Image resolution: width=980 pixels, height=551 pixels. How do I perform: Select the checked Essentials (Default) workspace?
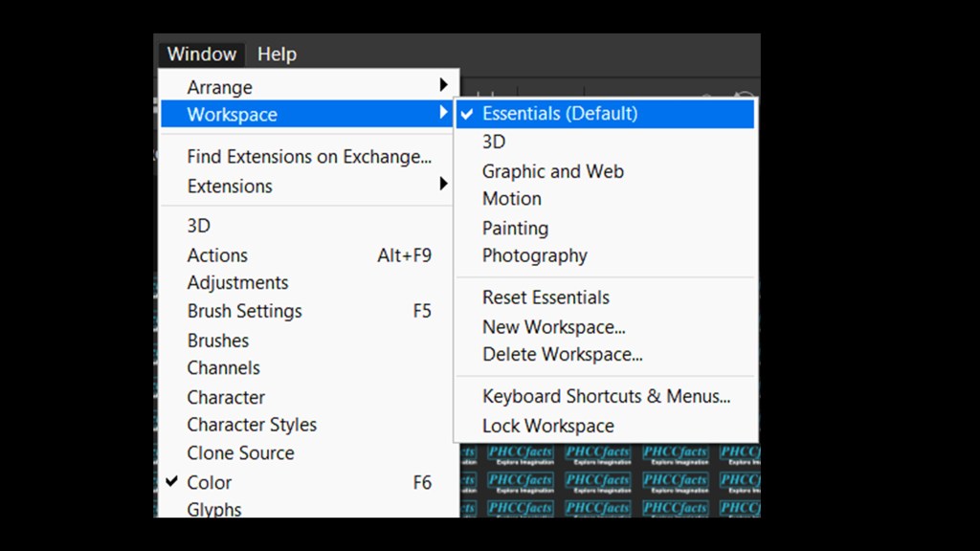559,114
